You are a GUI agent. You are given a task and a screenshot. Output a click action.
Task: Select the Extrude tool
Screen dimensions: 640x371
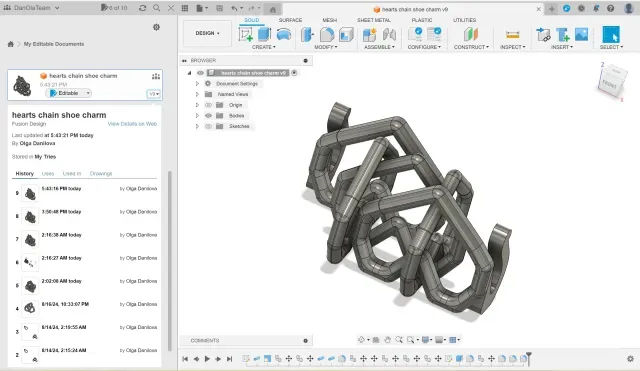[264, 34]
